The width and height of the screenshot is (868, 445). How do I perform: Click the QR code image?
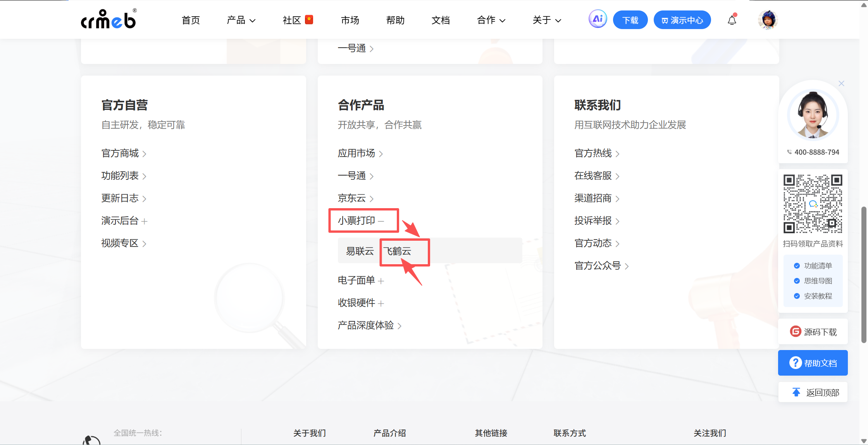(x=813, y=204)
